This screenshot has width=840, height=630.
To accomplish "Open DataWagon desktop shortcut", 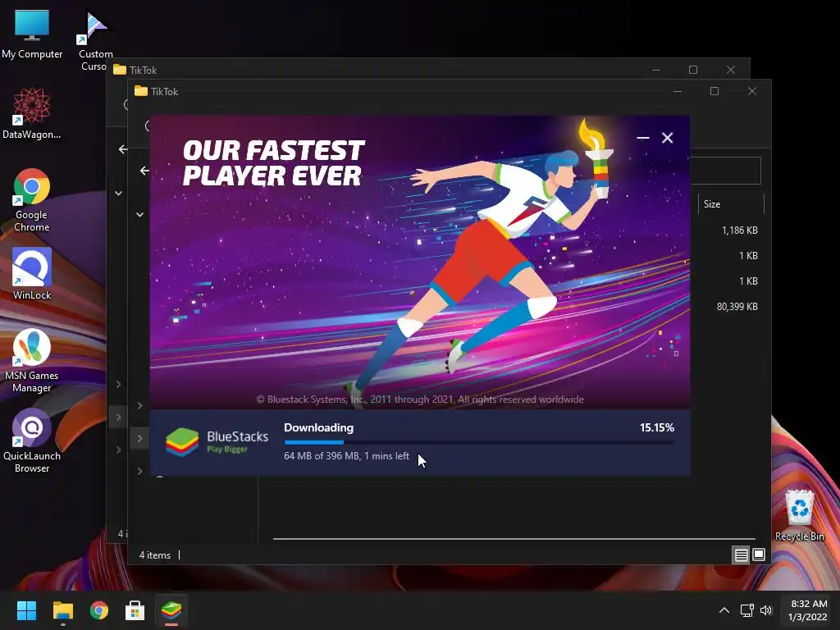I will click(x=32, y=113).
